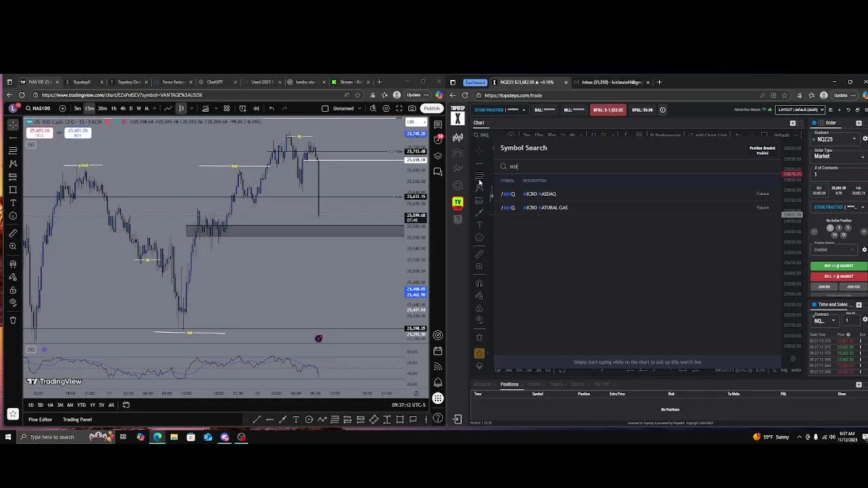Viewport: 868px width, 488px height.
Task: Click the SELL 25,600.06 button
Action: [40, 132]
